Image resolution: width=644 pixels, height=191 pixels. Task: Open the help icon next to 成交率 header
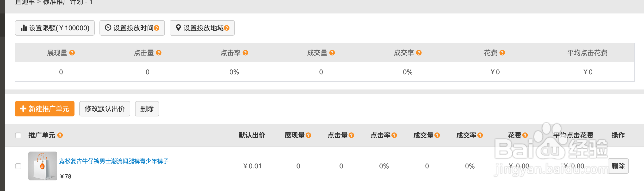point(419,53)
